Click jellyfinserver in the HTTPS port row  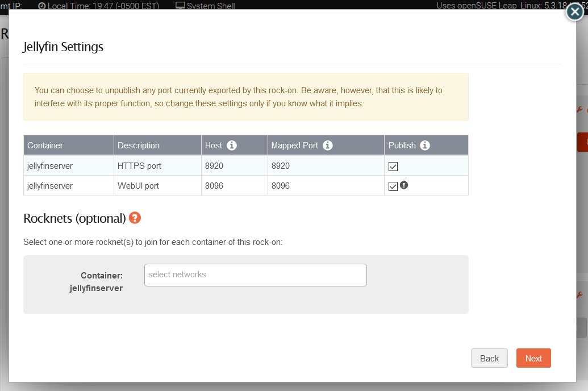click(50, 166)
